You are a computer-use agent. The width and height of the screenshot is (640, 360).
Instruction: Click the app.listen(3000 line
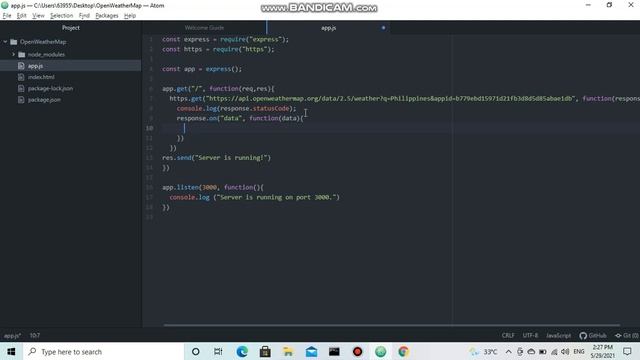tap(213, 187)
